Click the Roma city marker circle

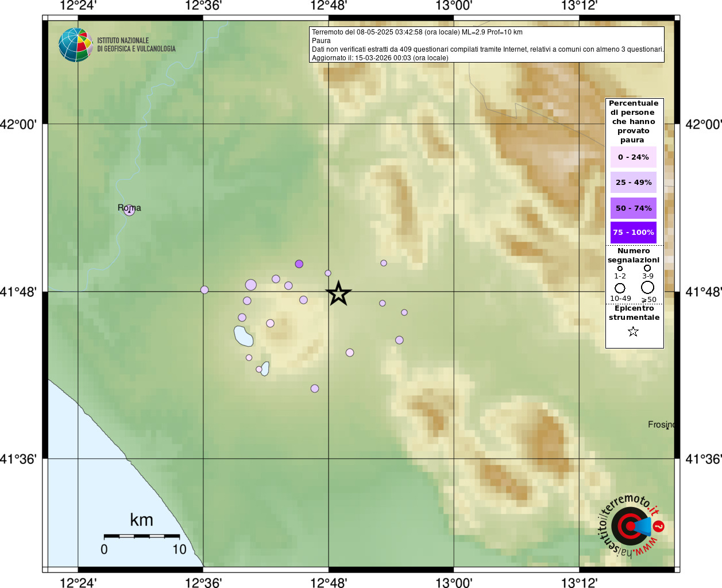[129, 210]
